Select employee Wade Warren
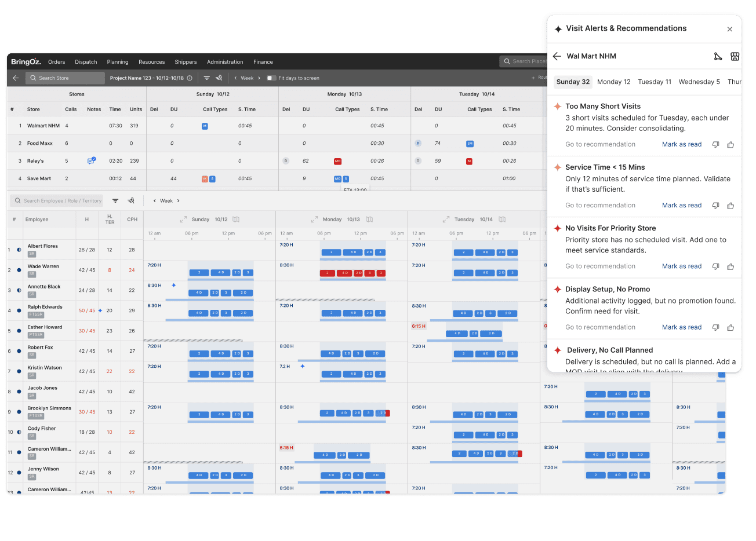 click(x=43, y=266)
